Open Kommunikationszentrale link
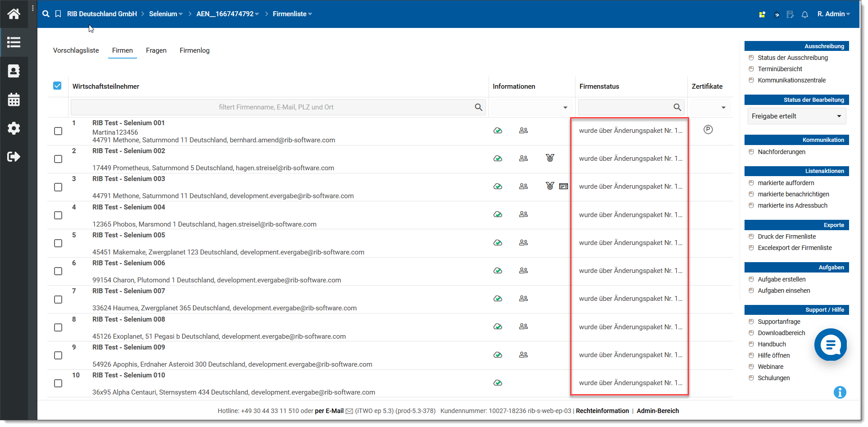Screen dimensions: 868x427 (792, 80)
